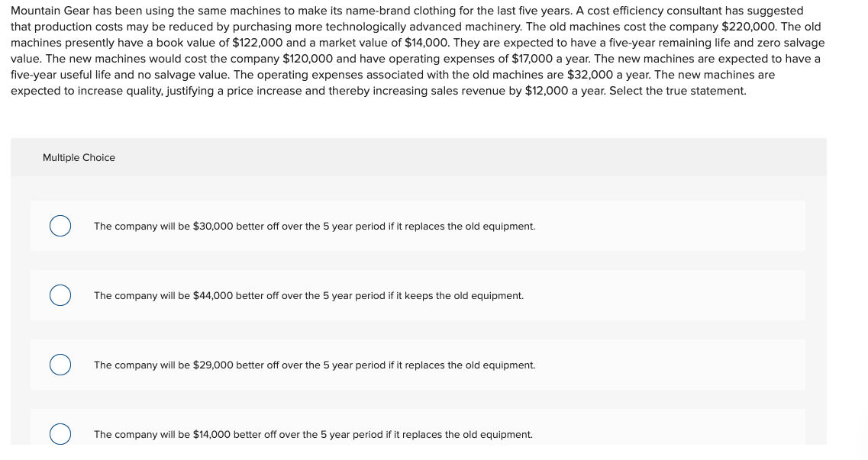Click the answer text mentioning $30,000
Screen dimensions: 868x460
point(315,226)
